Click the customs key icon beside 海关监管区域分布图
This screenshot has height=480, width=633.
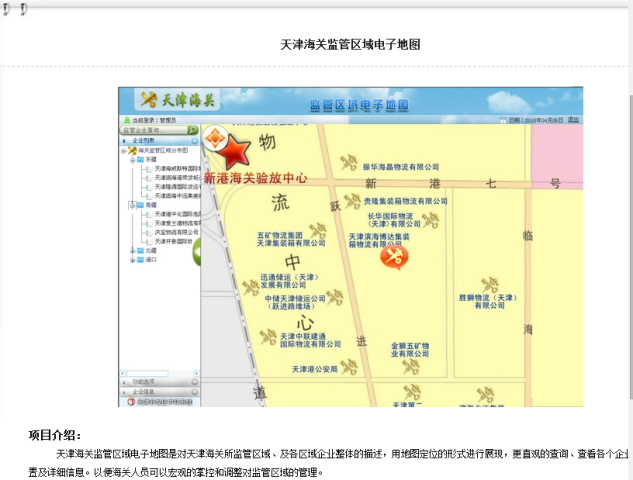(x=132, y=151)
